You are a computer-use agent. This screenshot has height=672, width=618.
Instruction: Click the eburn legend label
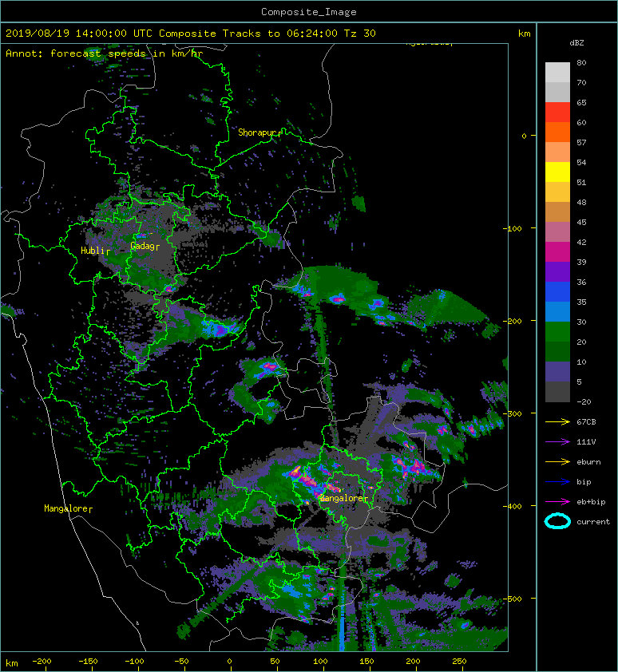[x=588, y=462]
